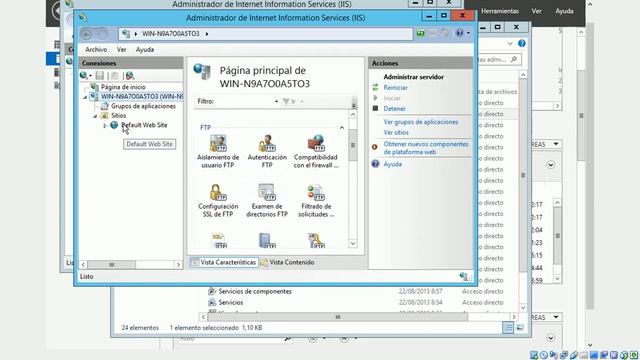Click the leftmost system tray icon
640x360 pixels.
534,355
